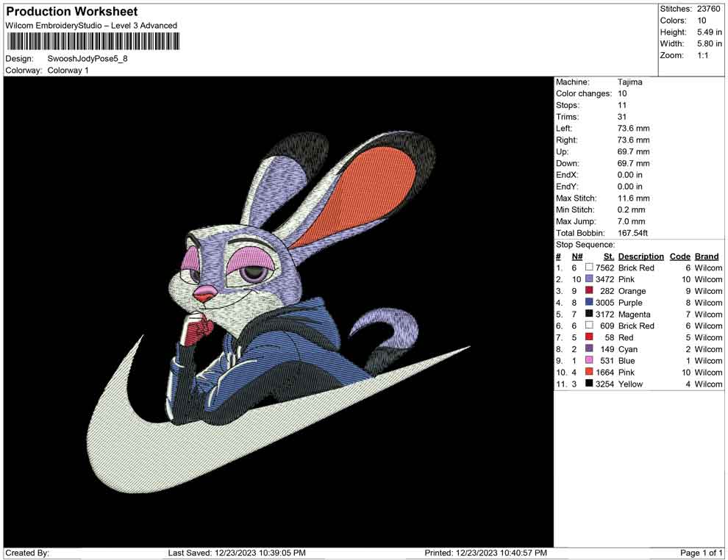Viewport: 728px width, 560px height.
Task: Select the Cyan swatch in stop 8
Action: (589, 349)
